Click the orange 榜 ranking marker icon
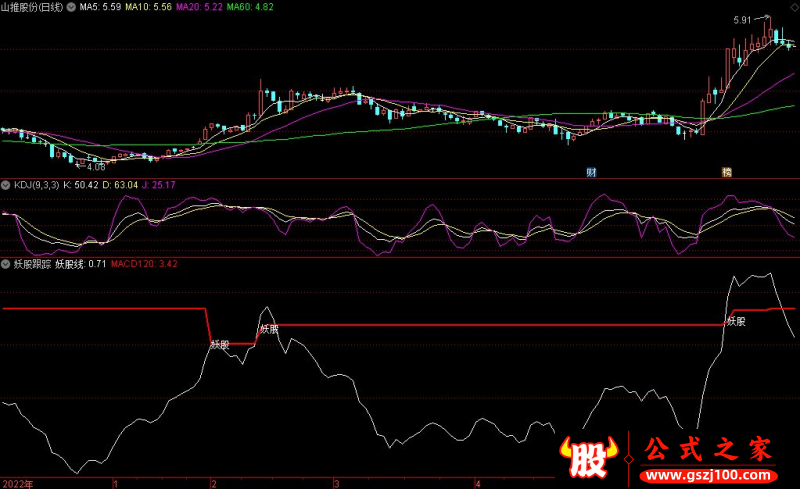 point(727,172)
